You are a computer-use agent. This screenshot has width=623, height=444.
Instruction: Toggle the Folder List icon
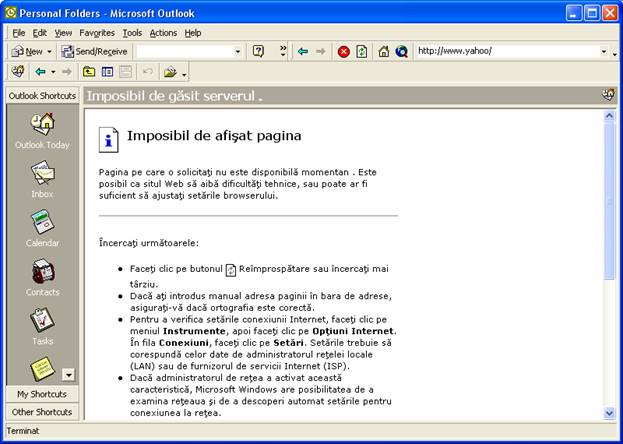107,72
